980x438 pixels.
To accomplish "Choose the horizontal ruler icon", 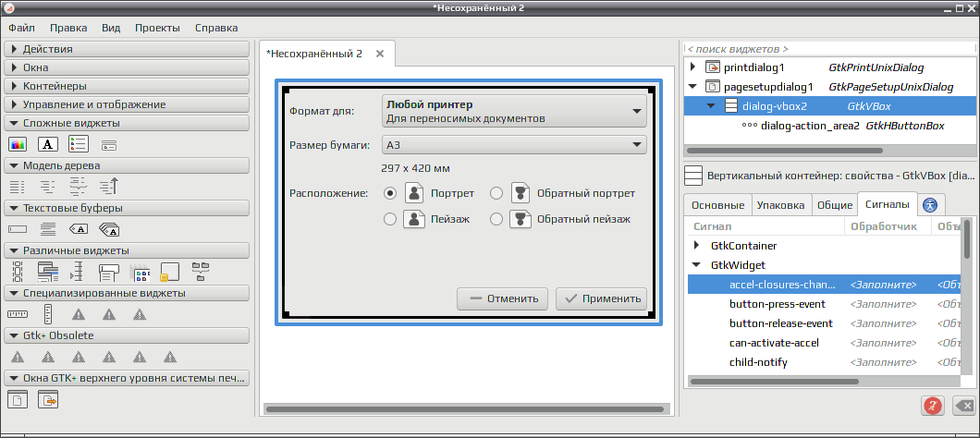I will 18,313.
